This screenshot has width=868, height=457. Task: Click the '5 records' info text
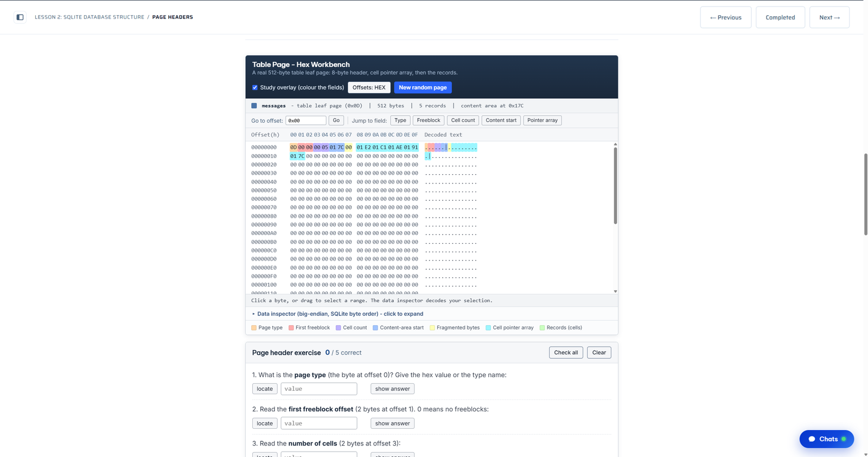point(432,106)
